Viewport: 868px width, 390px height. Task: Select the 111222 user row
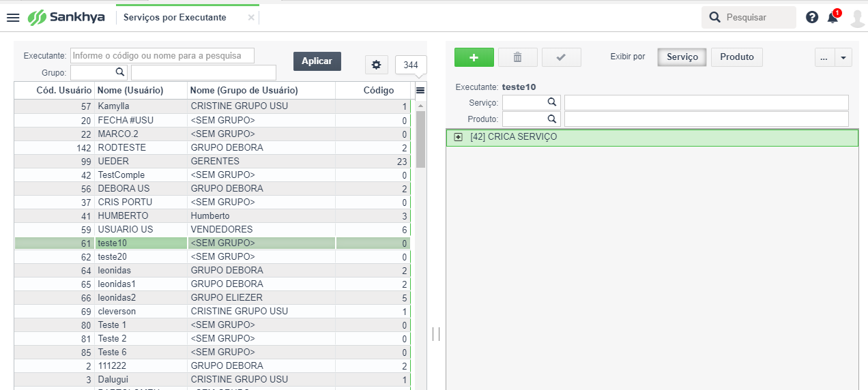tap(212, 365)
